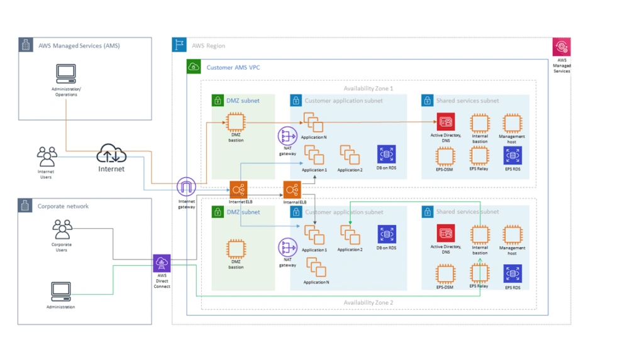Screen dimensions: 644x362
Task: Click the AWS Direct Connect icon
Action: click(162, 261)
